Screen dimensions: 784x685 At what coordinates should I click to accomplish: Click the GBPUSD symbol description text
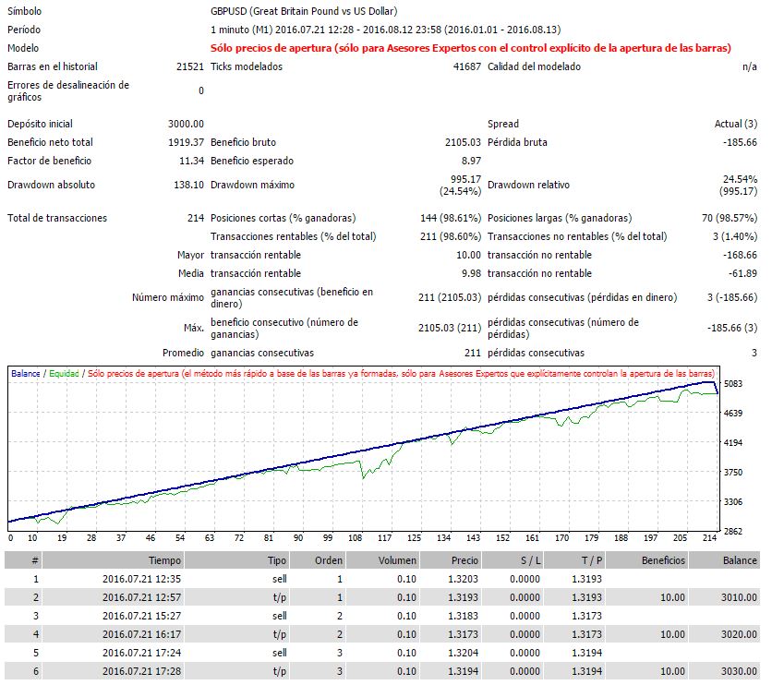304,11
